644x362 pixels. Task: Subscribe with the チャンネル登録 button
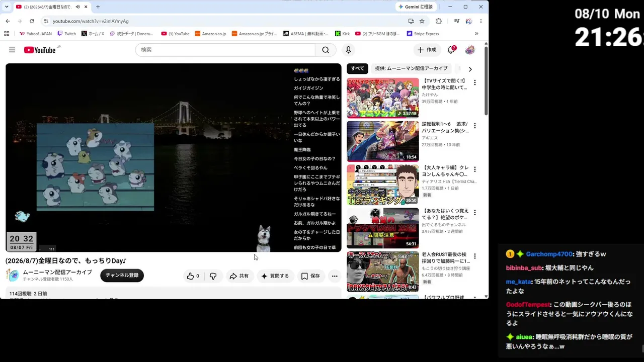122,276
